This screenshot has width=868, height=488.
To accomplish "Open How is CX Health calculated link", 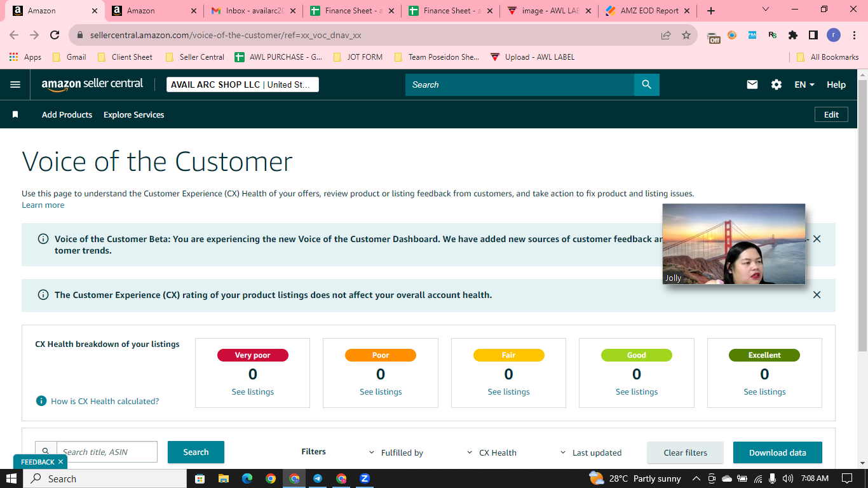I will (105, 402).
